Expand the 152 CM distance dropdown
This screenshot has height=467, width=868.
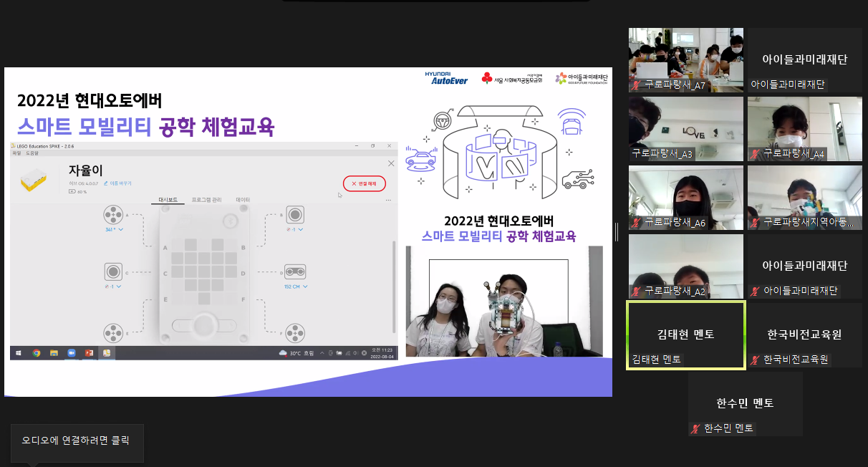click(x=295, y=287)
